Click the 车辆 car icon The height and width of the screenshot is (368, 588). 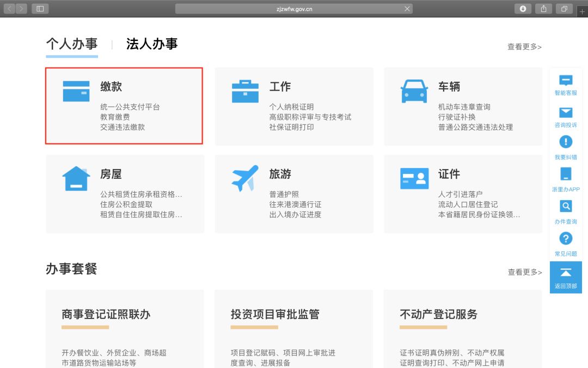(414, 91)
